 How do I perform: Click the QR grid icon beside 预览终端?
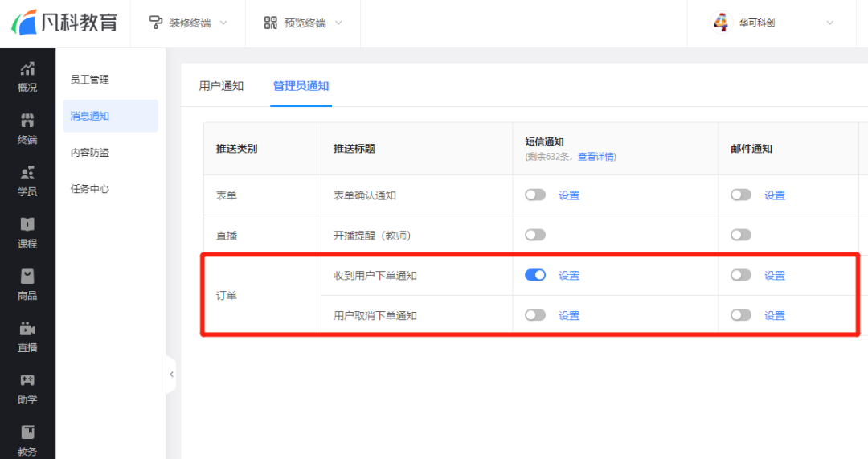coord(270,23)
